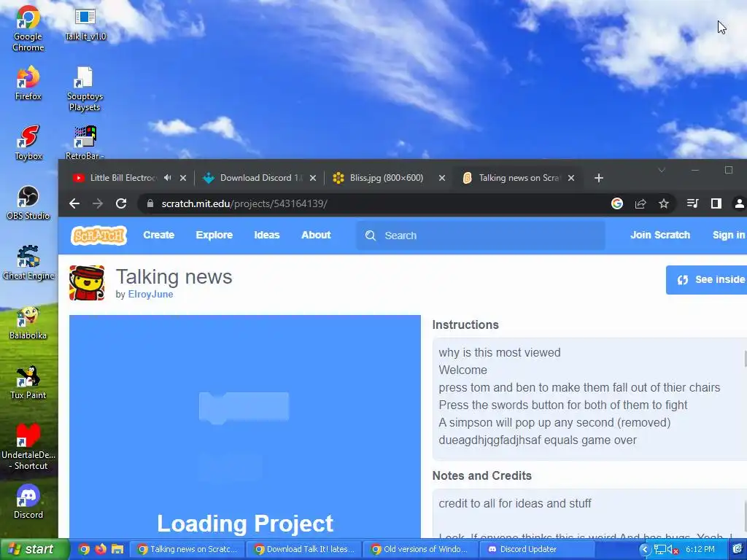747x560 pixels.
Task: Open UndertaleDe... Shortcut on desktop
Action: (x=28, y=447)
